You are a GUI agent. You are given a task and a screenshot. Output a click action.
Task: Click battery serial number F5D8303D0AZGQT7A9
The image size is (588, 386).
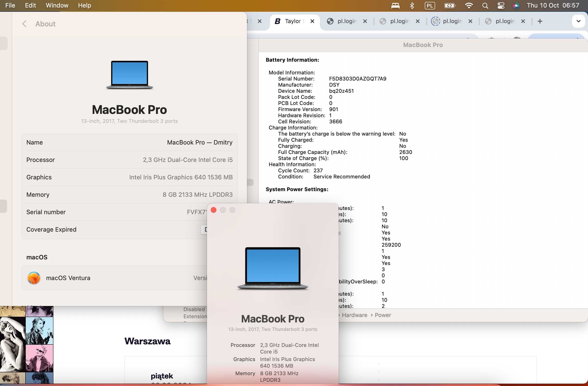(x=358, y=79)
